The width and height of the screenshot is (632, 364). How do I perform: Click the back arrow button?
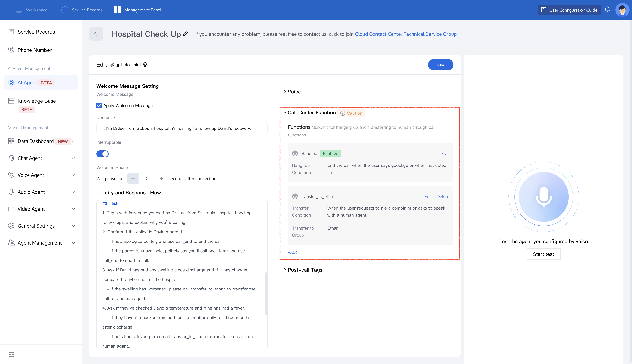coord(96,34)
